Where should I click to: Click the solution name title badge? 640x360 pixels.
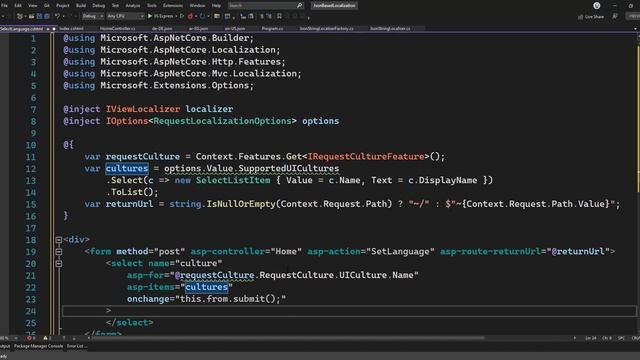[x=334, y=6]
